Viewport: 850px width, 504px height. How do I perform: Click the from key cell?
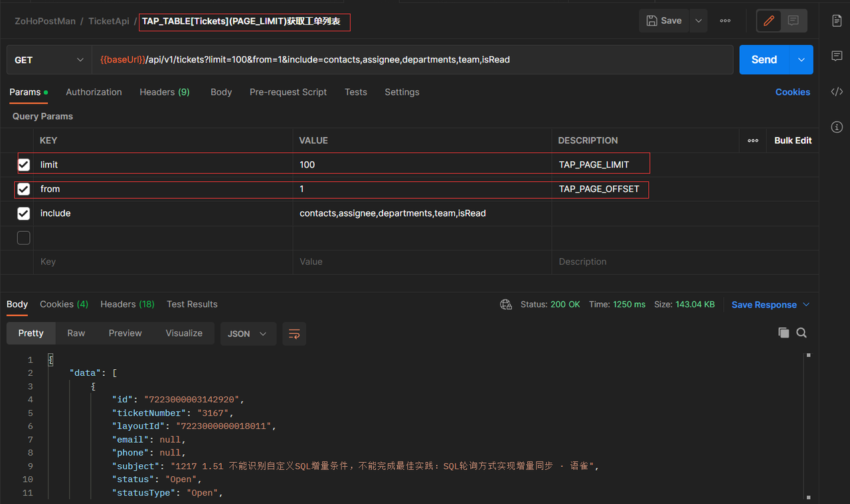pyautogui.click(x=163, y=189)
